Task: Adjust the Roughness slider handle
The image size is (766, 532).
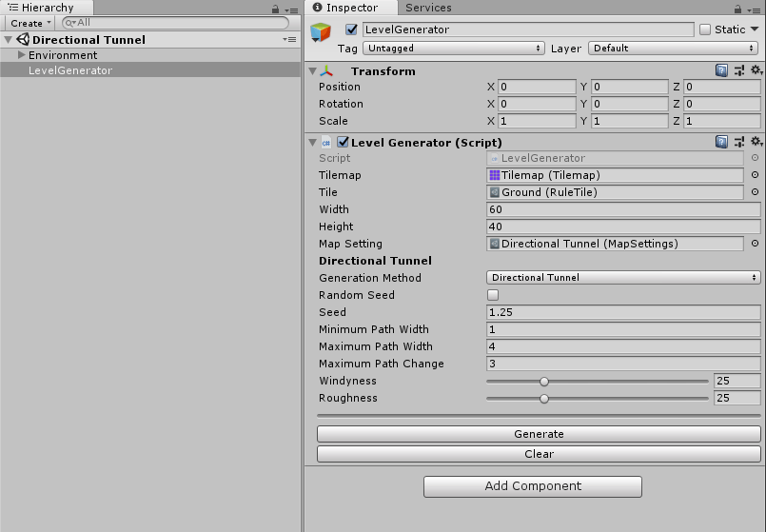Action: tap(543, 399)
